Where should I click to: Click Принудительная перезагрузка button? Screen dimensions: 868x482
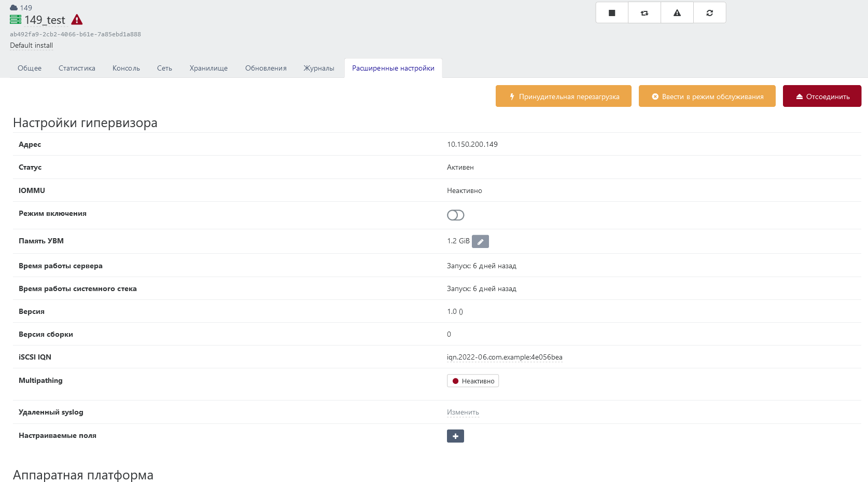point(564,96)
